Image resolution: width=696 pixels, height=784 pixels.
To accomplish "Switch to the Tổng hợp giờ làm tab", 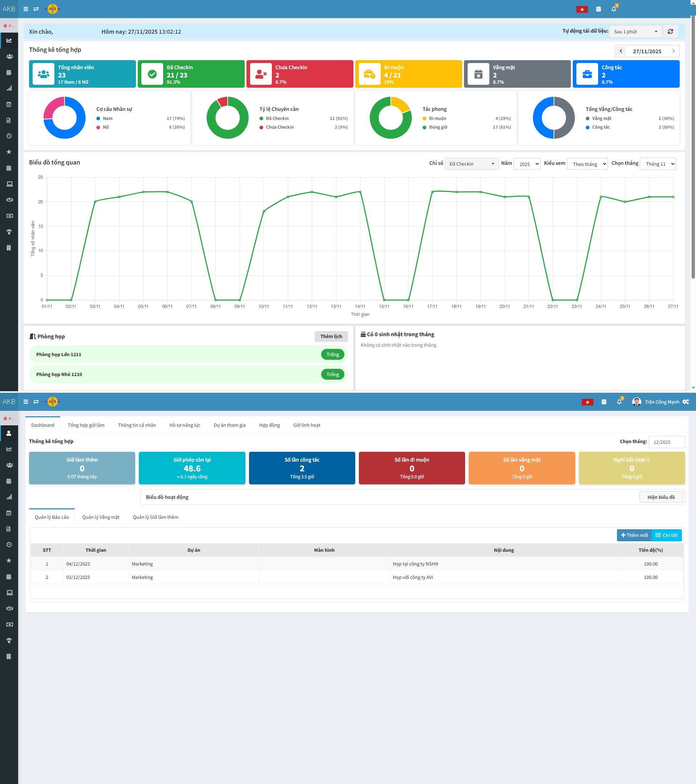I will [x=86, y=425].
